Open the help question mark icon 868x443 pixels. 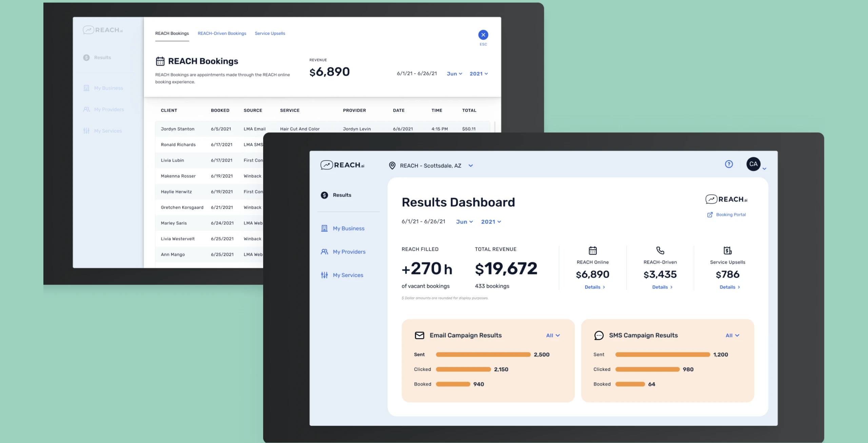729,164
